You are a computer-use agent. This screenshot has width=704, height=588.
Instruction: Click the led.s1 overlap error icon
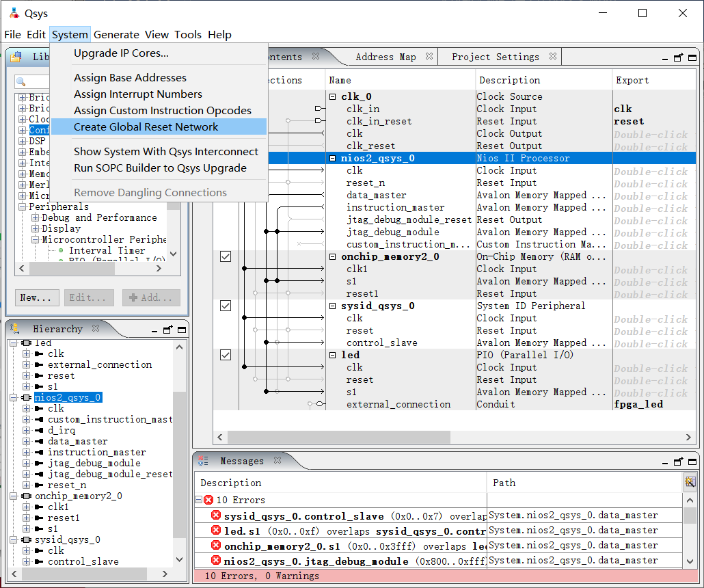(216, 531)
